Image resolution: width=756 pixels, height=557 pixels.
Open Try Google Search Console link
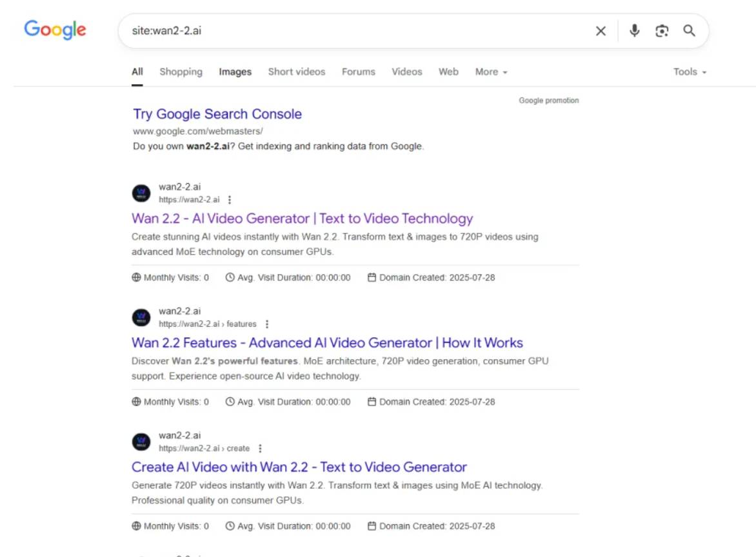(x=217, y=114)
